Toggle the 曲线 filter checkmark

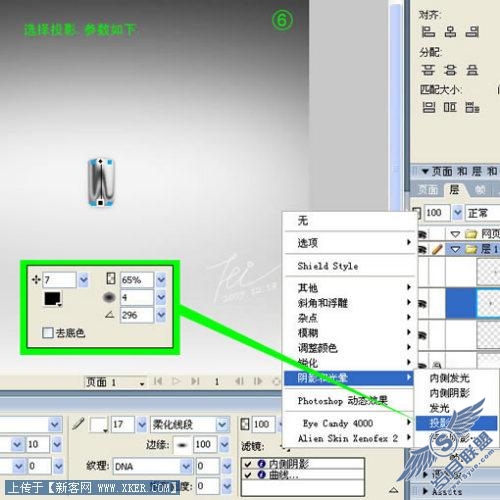[x=248, y=475]
